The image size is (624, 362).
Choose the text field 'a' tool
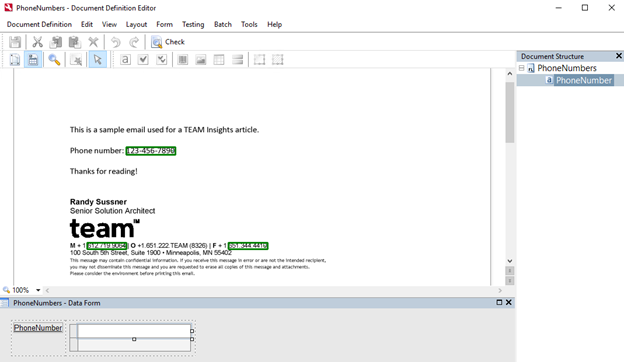[125, 60]
